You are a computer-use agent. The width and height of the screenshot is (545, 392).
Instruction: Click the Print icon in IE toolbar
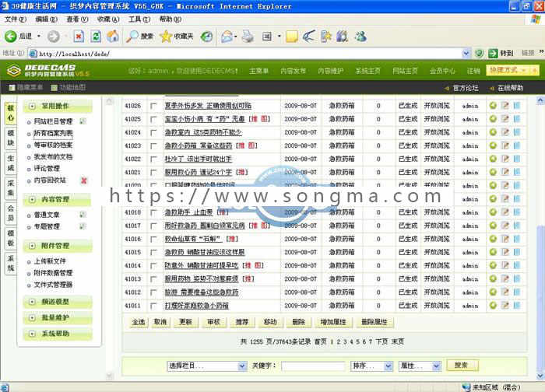tap(248, 36)
